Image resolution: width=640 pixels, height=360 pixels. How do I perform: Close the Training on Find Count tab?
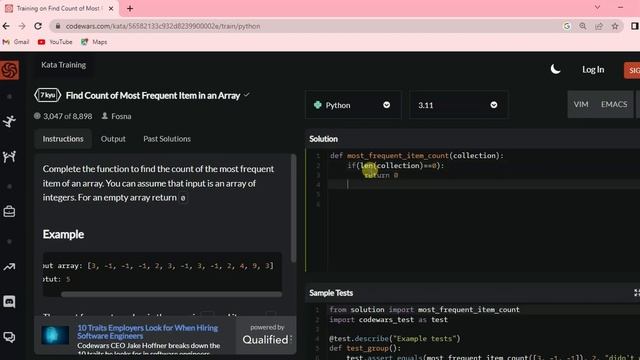click(111, 8)
